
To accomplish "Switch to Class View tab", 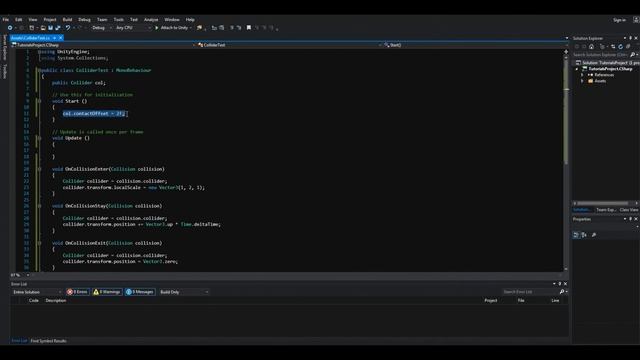I will click(629, 210).
